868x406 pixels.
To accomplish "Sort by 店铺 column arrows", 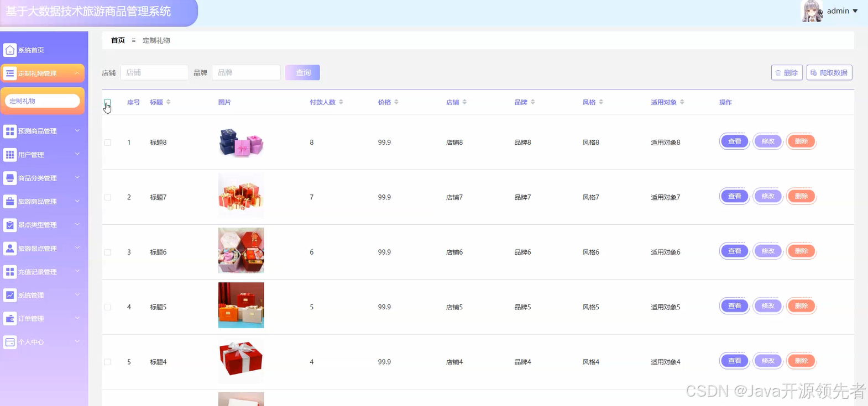I will [x=464, y=102].
